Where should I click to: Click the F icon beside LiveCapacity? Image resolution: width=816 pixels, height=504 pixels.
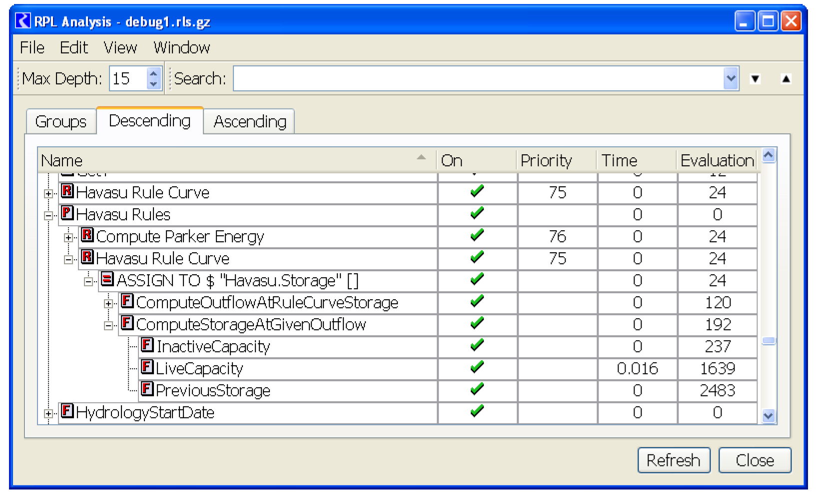click(x=147, y=367)
